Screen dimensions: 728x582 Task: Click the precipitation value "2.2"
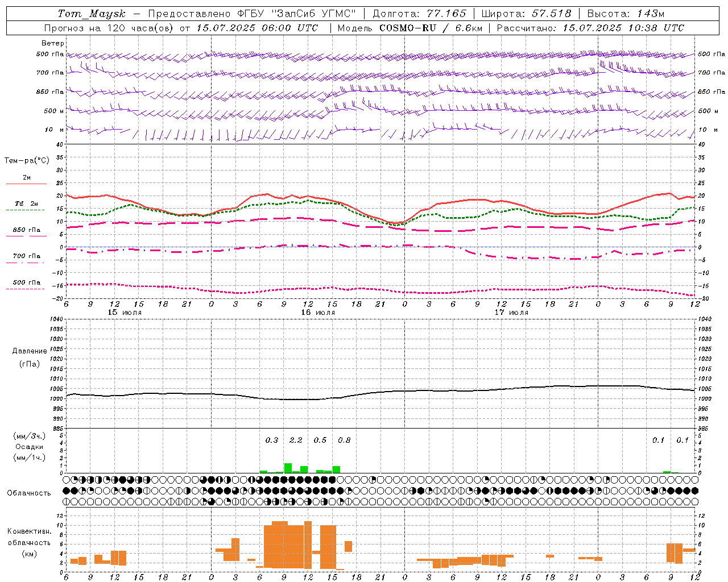pyautogui.click(x=296, y=440)
